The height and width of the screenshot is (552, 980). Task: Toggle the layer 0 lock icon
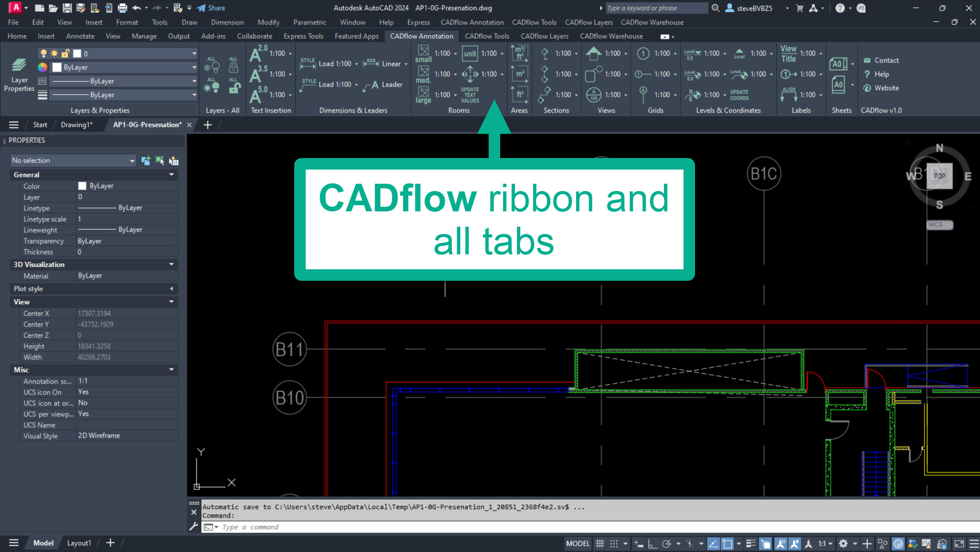click(x=66, y=54)
